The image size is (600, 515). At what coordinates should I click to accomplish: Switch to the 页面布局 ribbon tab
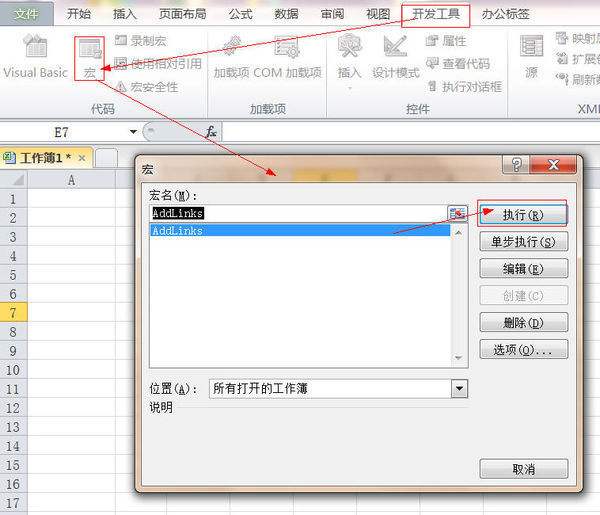tap(183, 14)
